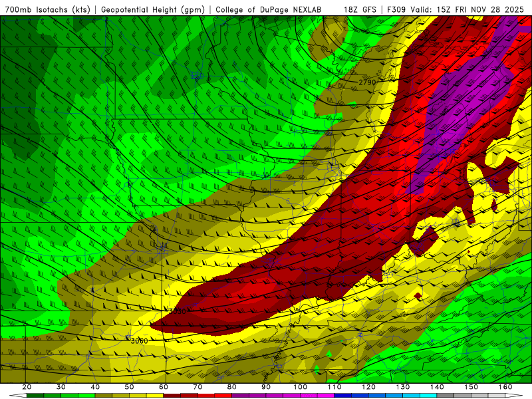
Task: Select the darkest green swatch starting at 20
Action: pyautogui.click(x=35, y=396)
